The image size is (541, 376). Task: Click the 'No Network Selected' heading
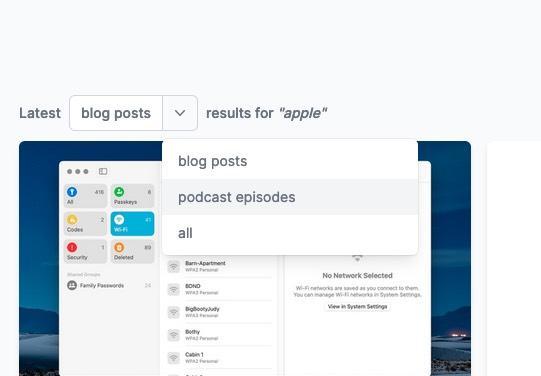[357, 276]
